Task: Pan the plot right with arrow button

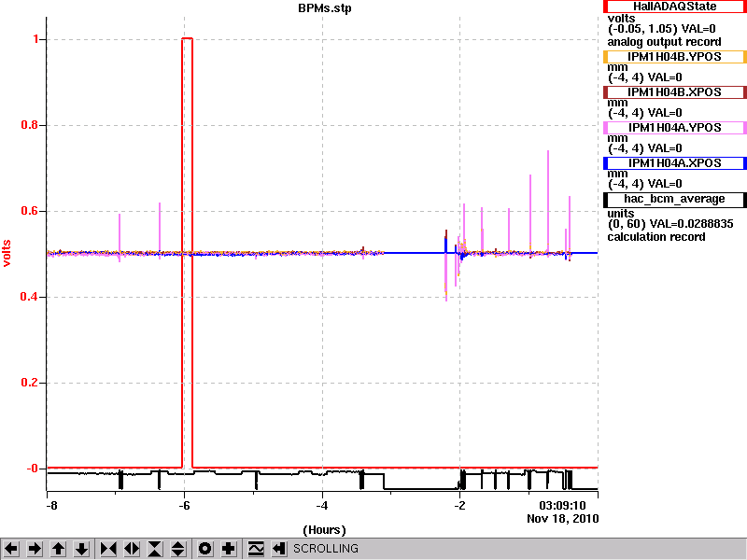Action: click(35, 549)
